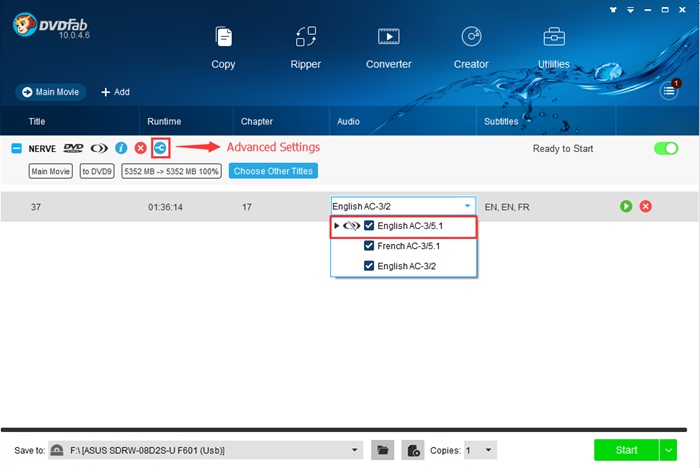
Task: Collapse the NERVE source entry
Action: pos(17,148)
